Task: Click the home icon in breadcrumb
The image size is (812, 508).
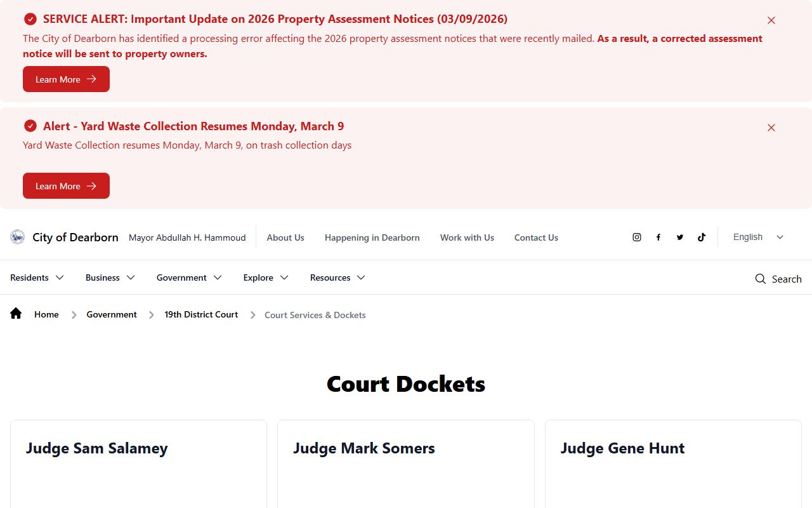Action: [x=16, y=313]
